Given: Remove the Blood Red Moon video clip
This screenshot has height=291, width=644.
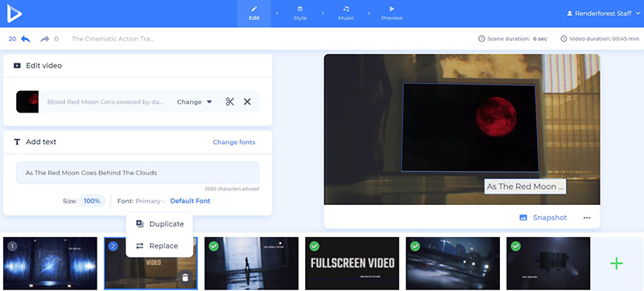Looking at the screenshot, I should click(x=247, y=101).
